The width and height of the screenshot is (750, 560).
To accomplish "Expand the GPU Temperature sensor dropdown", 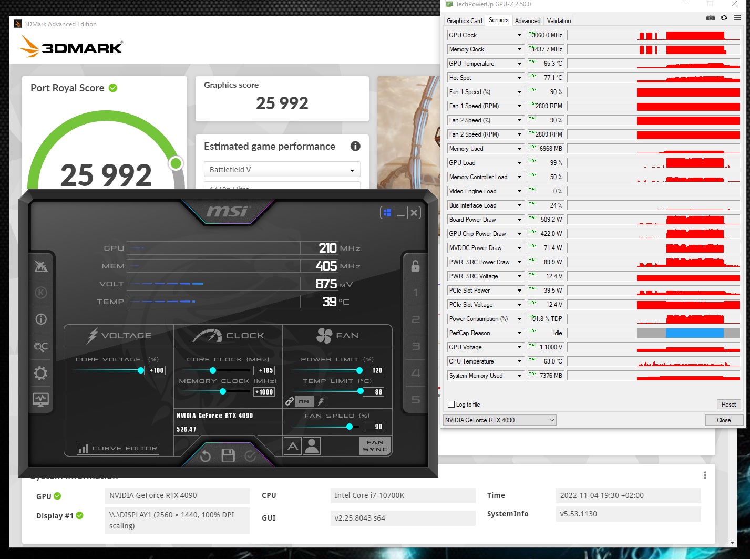I will click(x=519, y=64).
